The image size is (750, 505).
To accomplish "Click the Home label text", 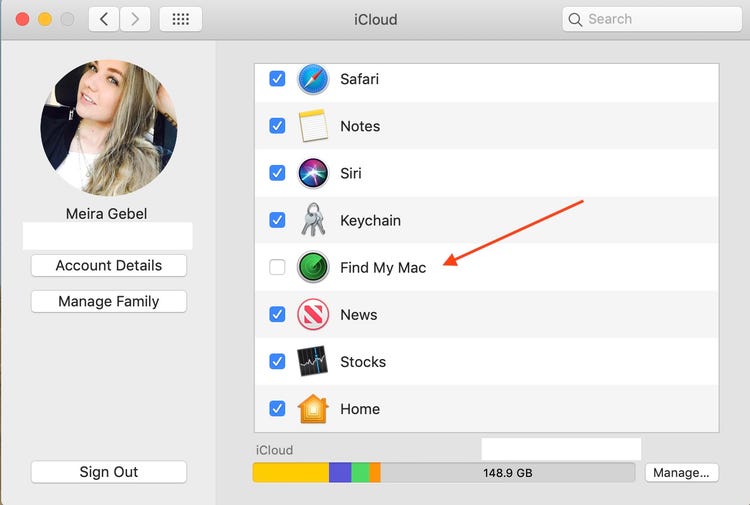I will coord(360,409).
